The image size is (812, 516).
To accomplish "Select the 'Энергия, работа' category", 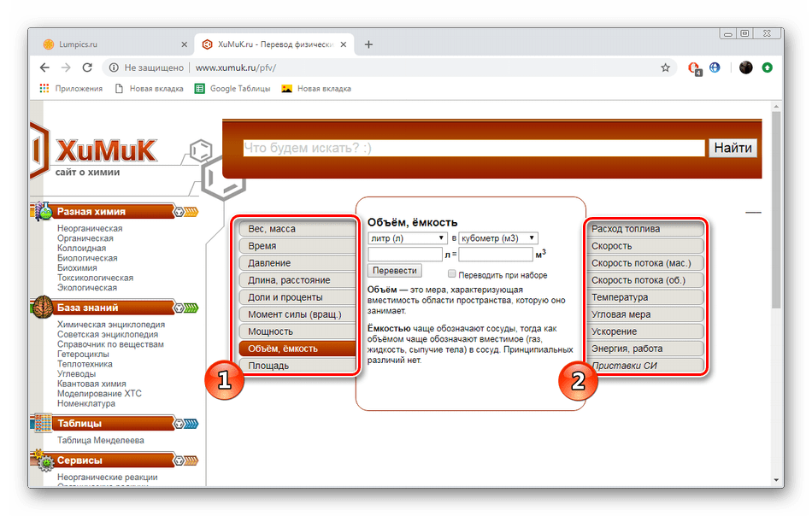I will (x=646, y=349).
